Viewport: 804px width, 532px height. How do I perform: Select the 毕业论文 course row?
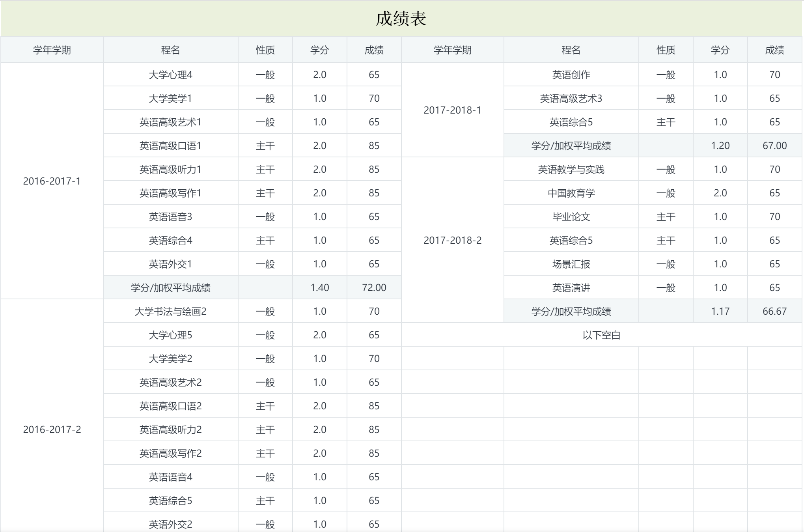[x=571, y=217]
